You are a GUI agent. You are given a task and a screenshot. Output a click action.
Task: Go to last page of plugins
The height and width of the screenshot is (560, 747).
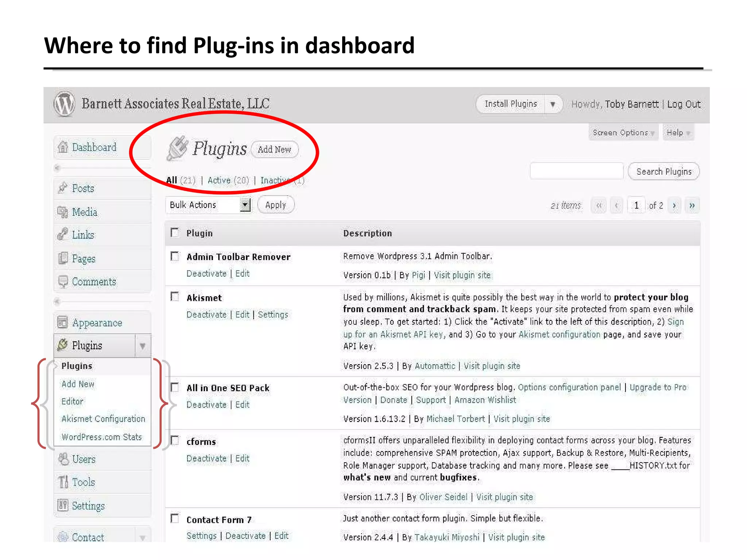(x=692, y=206)
